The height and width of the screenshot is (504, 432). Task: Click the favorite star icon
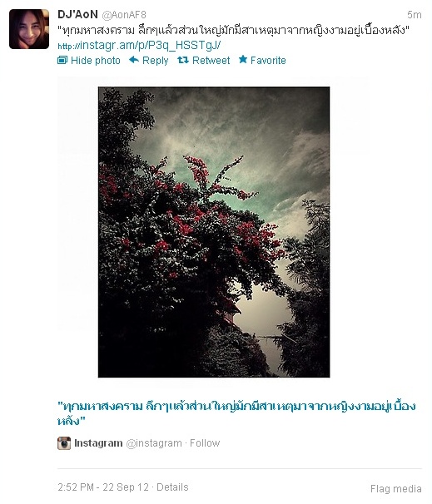pyautogui.click(x=243, y=59)
